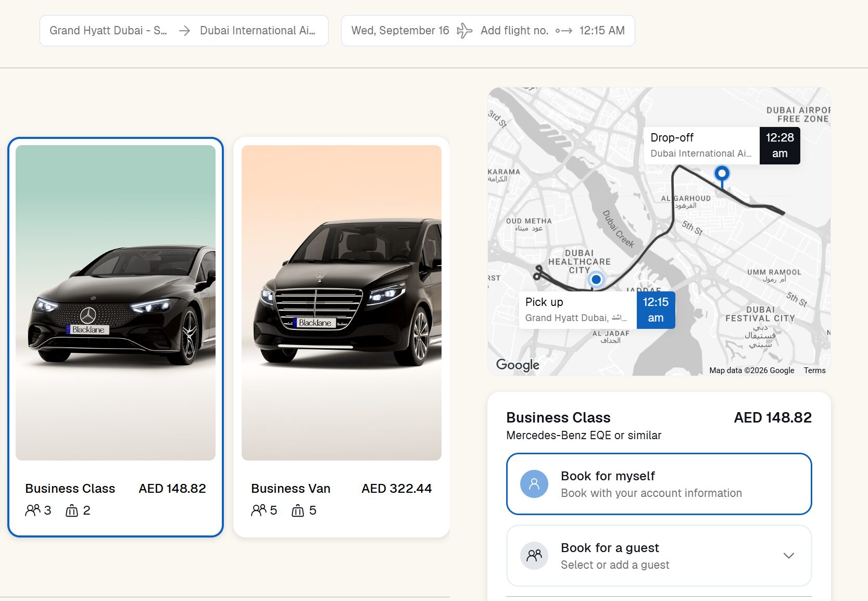Screen dimensions: 868x601
Task: Select the Business Class vehicle card
Action: tap(116, 337)
